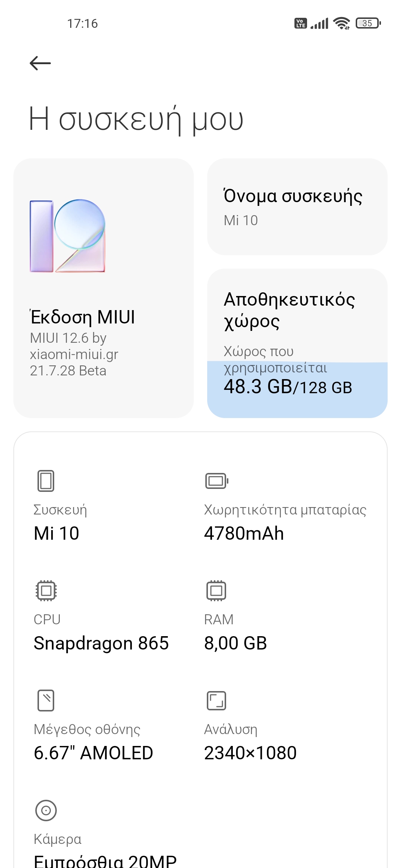This screenshot has width=401, height=868.
Task: Tap the MIUI 12 logo
Action: 68,236
